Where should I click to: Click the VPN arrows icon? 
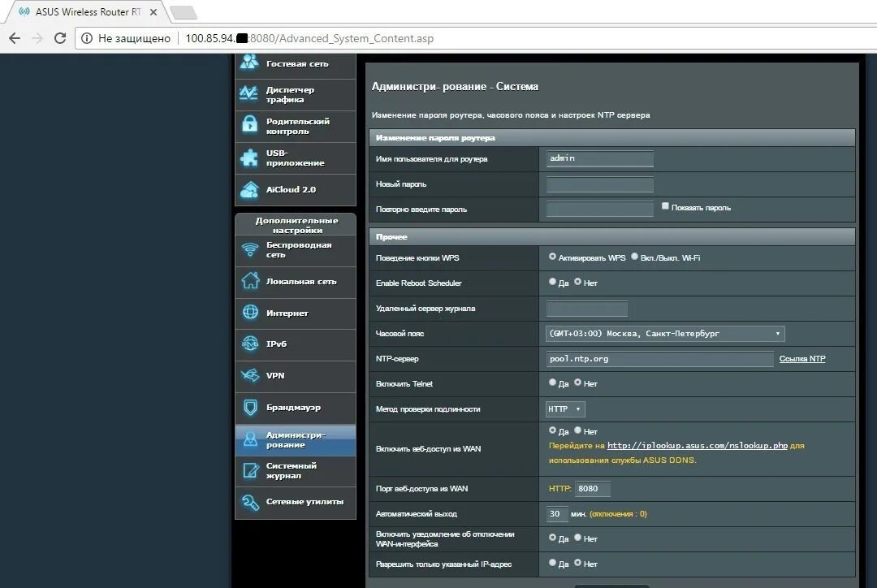point(250,375)
